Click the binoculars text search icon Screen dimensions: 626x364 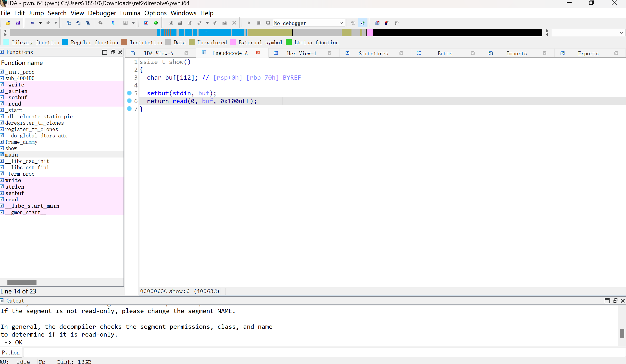tap(78, 23)
